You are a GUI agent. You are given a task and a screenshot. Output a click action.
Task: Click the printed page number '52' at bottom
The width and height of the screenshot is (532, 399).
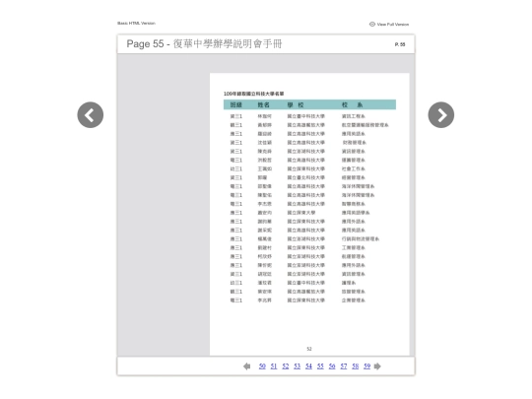pyautogui.click(x=309, y=349)
